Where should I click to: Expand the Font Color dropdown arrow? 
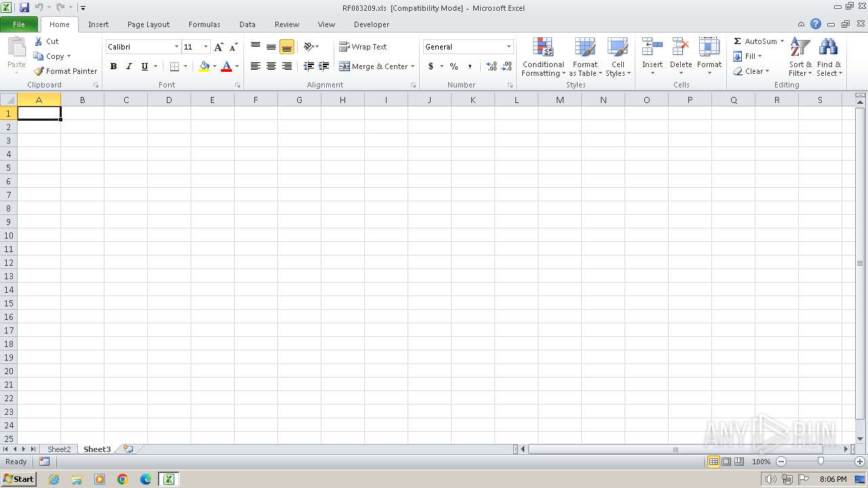[237, 66]
